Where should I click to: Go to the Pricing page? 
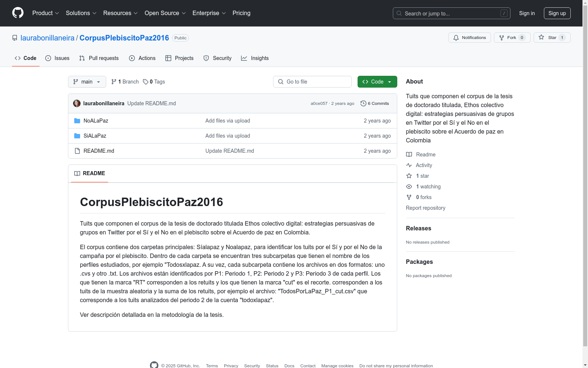coord(241,13)
